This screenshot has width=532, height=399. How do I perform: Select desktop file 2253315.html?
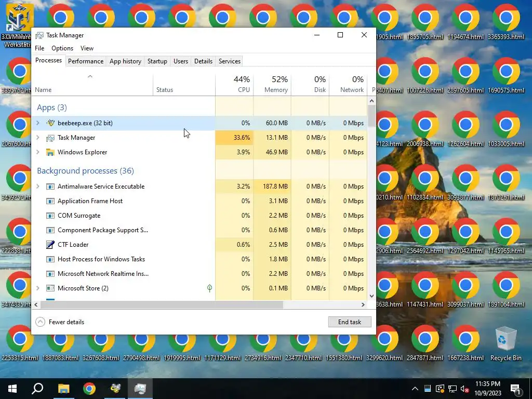pos(20,343)
